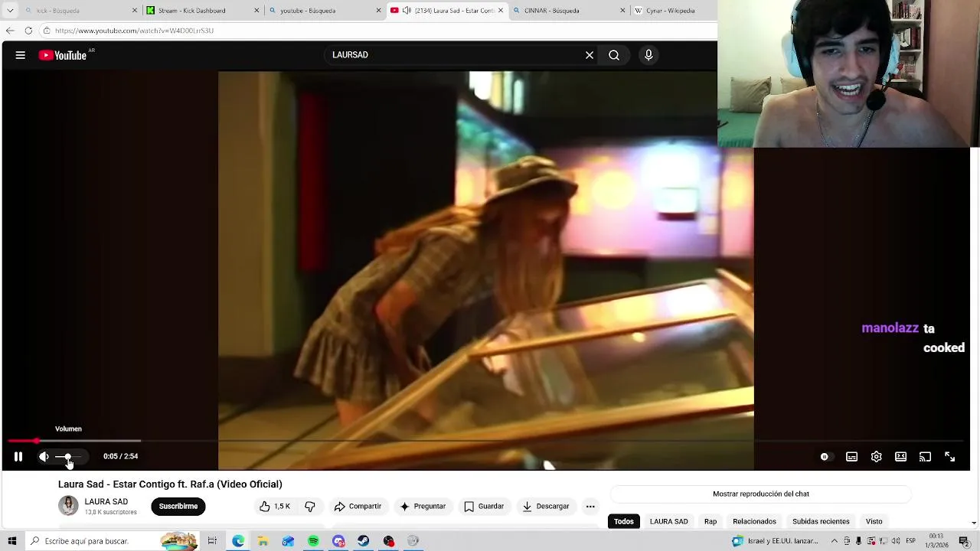Run search with magnifier icon

[x=614, y=55]
